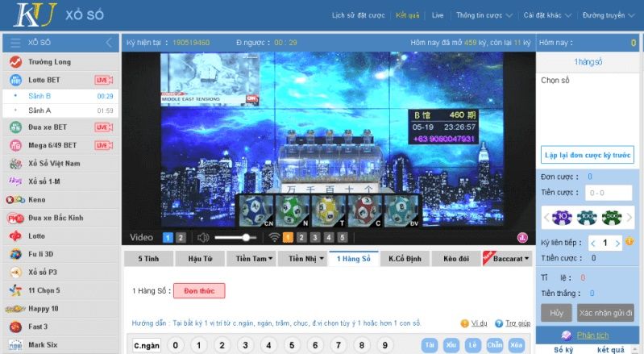Image resolution: width=644 pixels, height=354 pixels.
Task: Click the wifi signal icon
Action: coord(274,237)
